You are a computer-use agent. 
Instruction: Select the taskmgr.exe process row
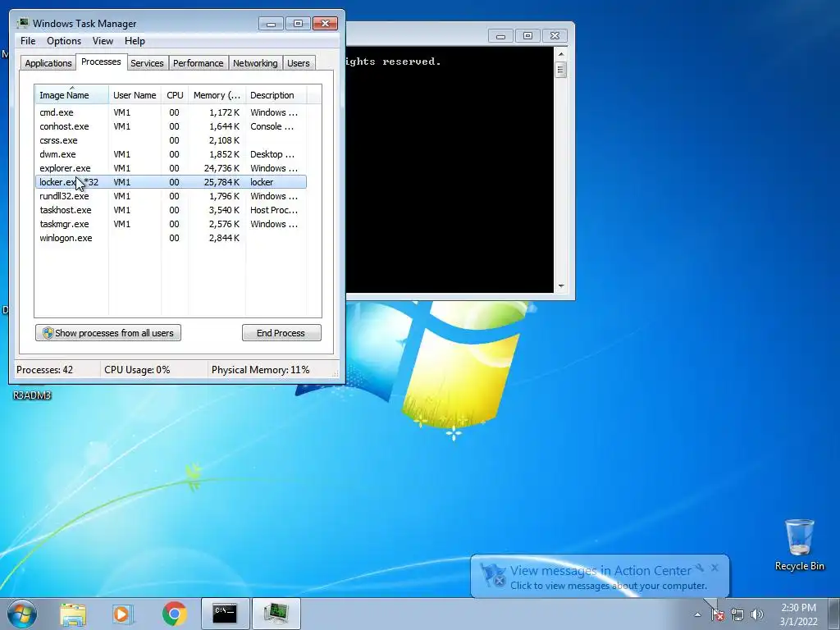point(171,224)
